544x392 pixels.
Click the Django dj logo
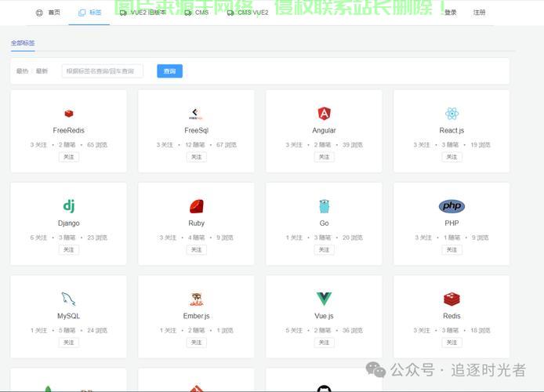tap(69, 205)
